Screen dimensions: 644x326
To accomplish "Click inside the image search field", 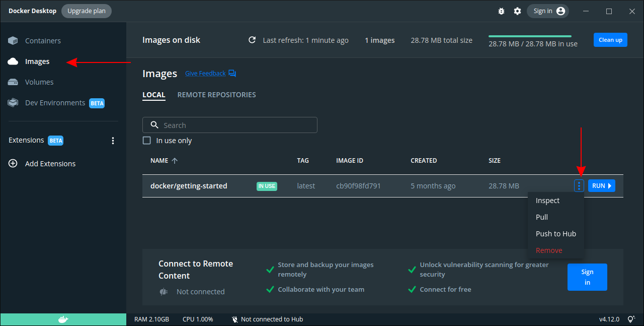I will 229,124.
